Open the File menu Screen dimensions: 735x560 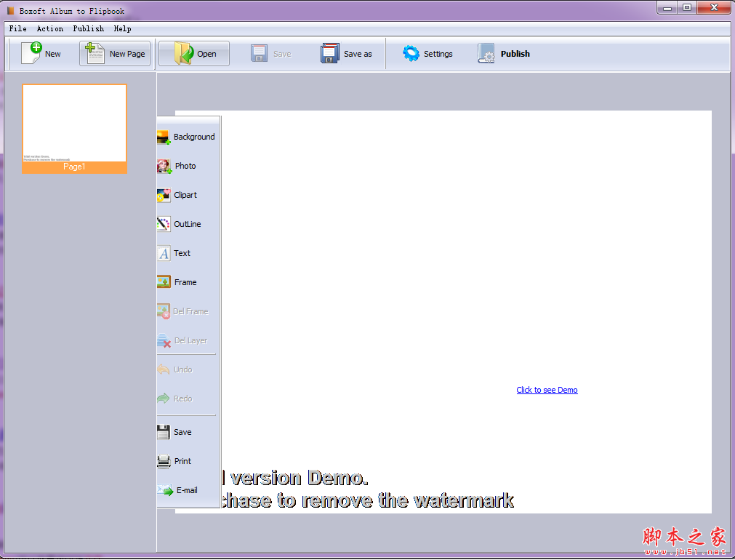tap(17, 28)
